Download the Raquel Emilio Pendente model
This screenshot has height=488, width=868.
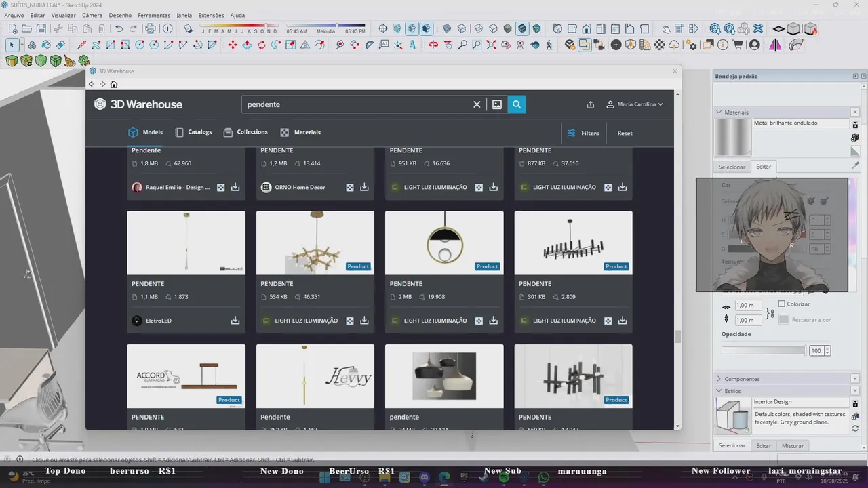click(x=235, y=187)
